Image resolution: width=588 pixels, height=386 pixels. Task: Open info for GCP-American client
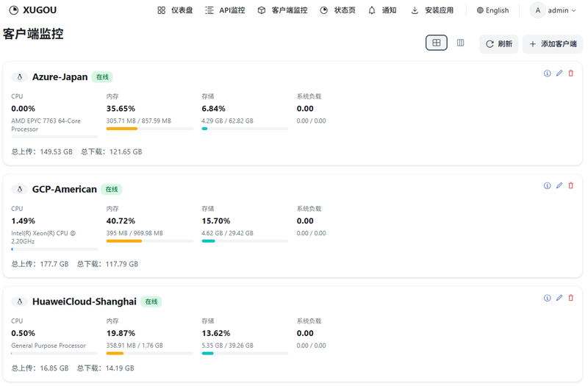pos(547,186)
